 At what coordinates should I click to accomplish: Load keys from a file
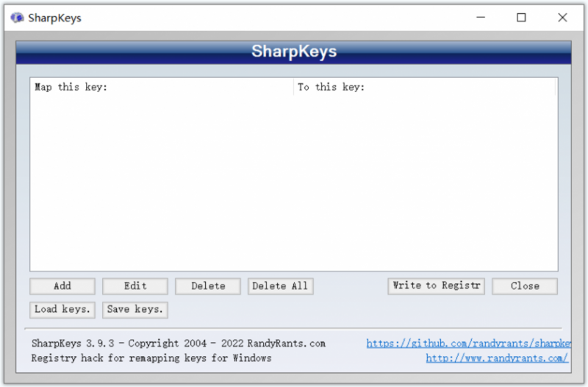tap(62, 310)
